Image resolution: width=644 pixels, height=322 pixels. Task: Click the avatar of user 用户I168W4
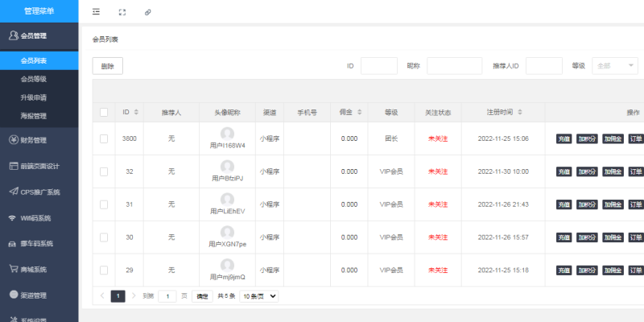click(x=227, y=134)
